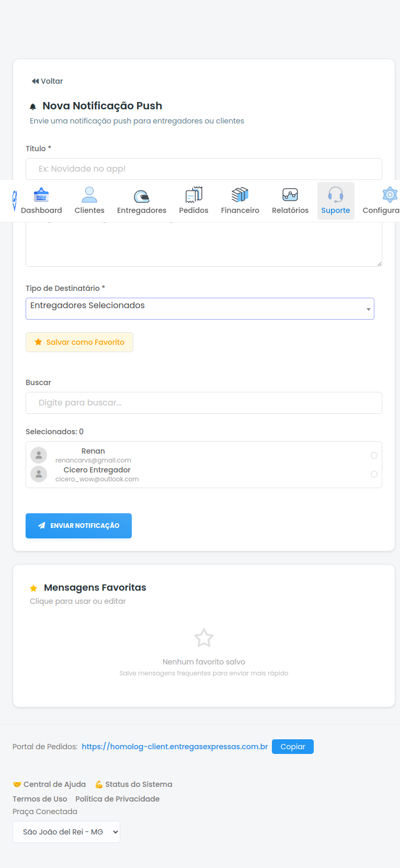400x868 pixels.
Task: Click the Clientes person icon
Action: (x=89, y=195)
